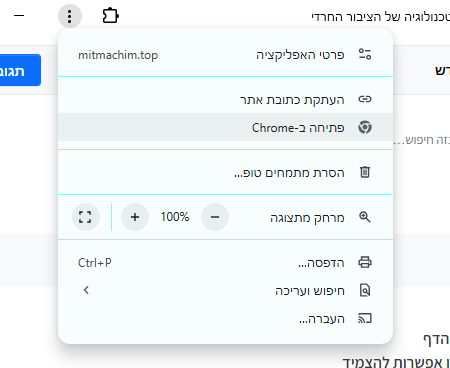The height and width of the screenshot is (368, 450).
Task: Increase zoom with the plus button
Action: click(x=135, y=217)
